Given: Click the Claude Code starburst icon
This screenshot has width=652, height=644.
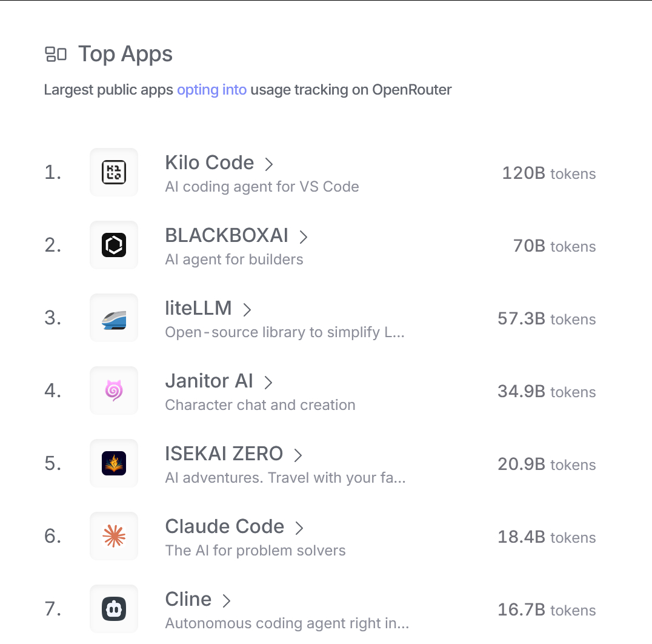Looking at the screenshot, I should point(114,536).
